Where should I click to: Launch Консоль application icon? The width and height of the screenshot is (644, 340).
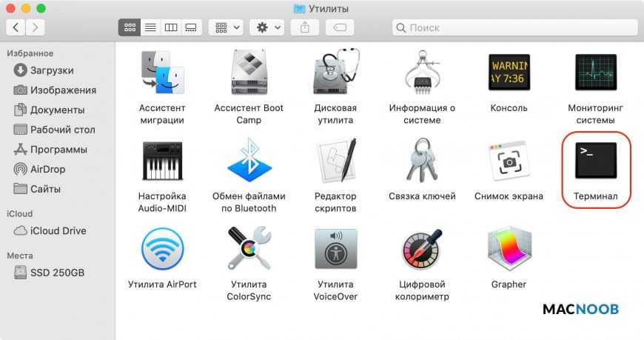[509, 73]
